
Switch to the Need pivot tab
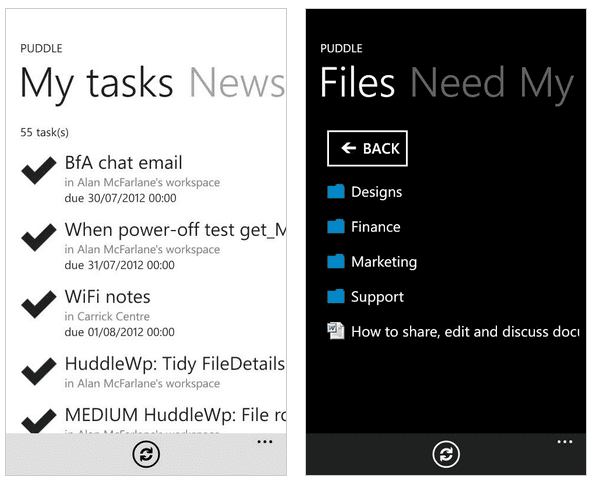458,82
